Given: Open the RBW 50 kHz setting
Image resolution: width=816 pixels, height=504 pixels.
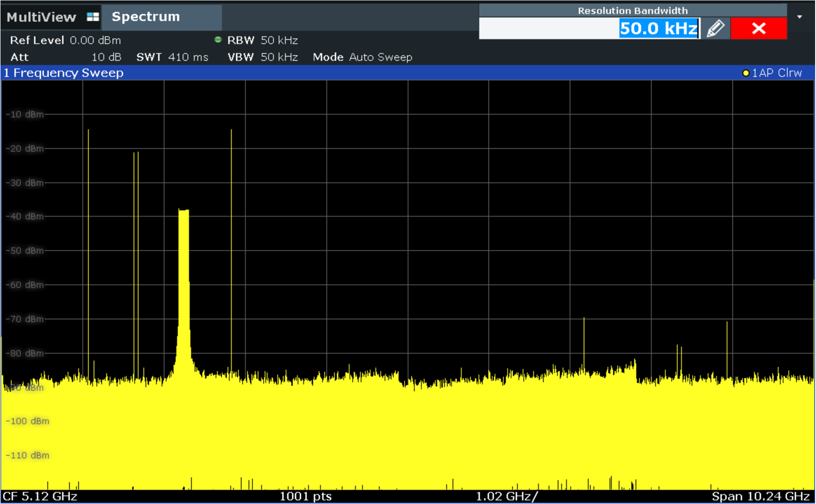Looking at the screenshot, I should [262, 40].
